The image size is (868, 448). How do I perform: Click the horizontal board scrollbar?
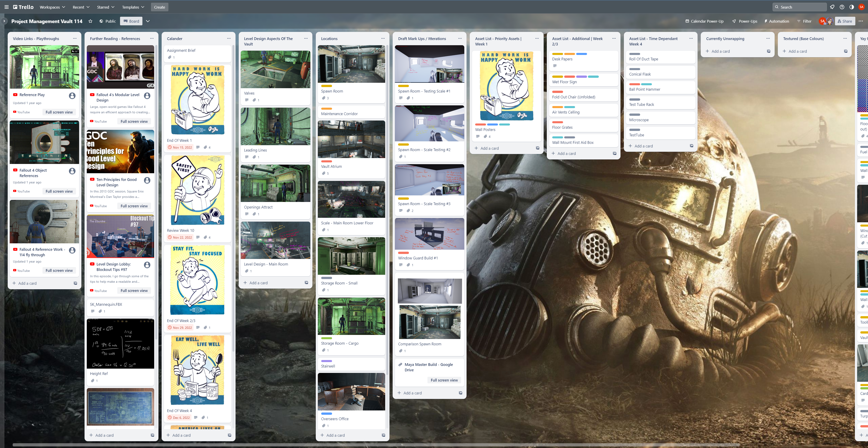tap(376, 445)
